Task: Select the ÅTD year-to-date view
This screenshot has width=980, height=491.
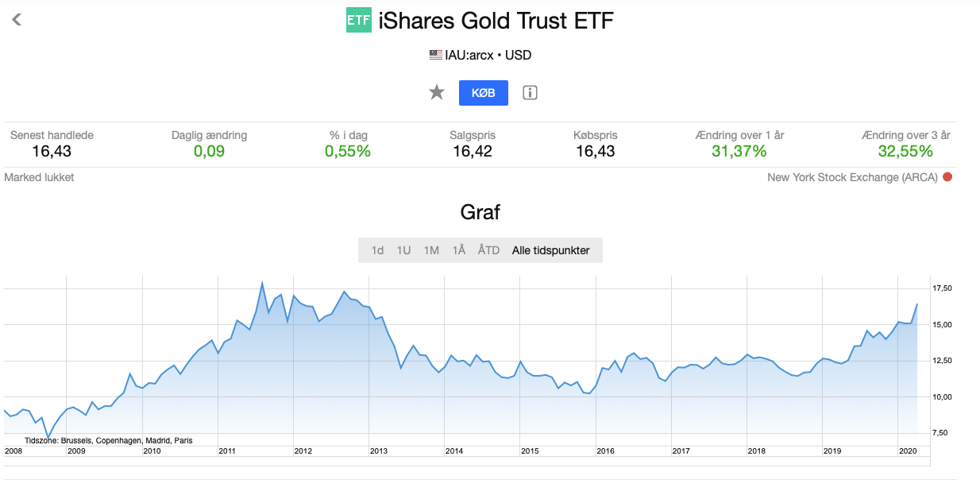Action: point(488,249)
